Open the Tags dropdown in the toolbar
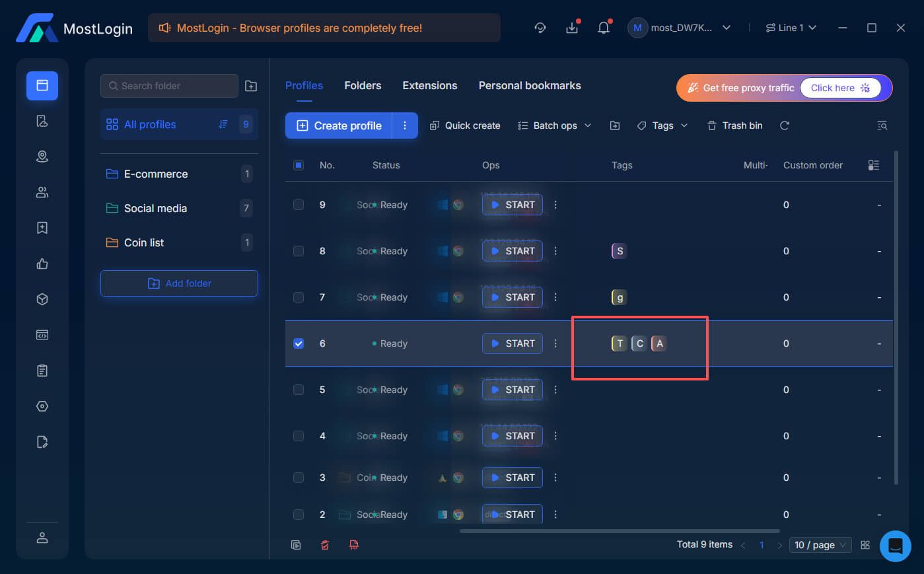Viewport: 924px width, 574px height. point(662,125)
